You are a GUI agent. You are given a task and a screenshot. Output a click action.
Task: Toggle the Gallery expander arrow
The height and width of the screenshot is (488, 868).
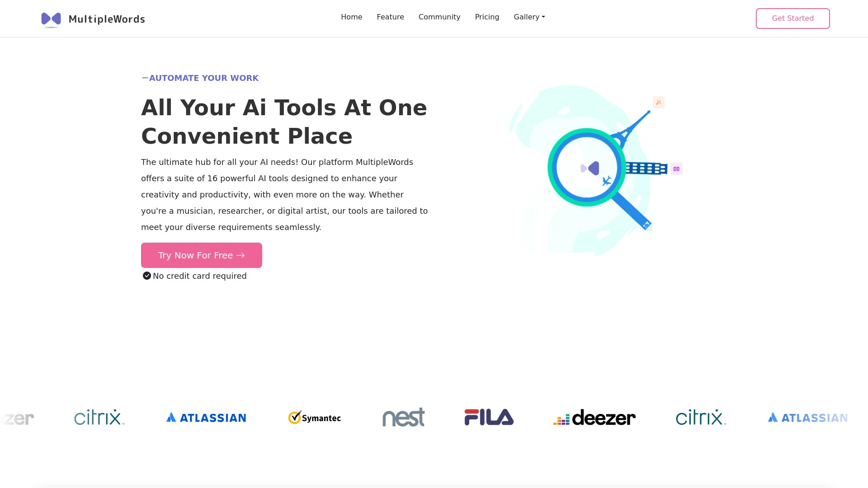pyautogui.click(x=544, y=17)
